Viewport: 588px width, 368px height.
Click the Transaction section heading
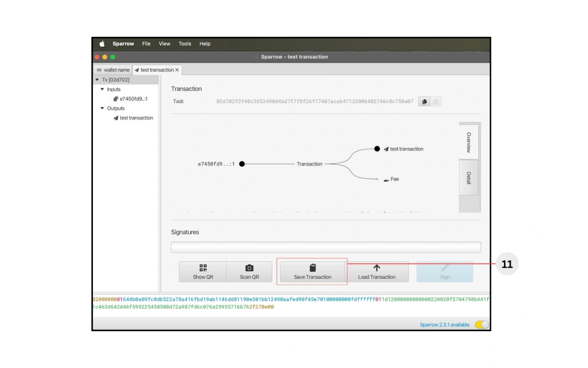coord(187,89)
